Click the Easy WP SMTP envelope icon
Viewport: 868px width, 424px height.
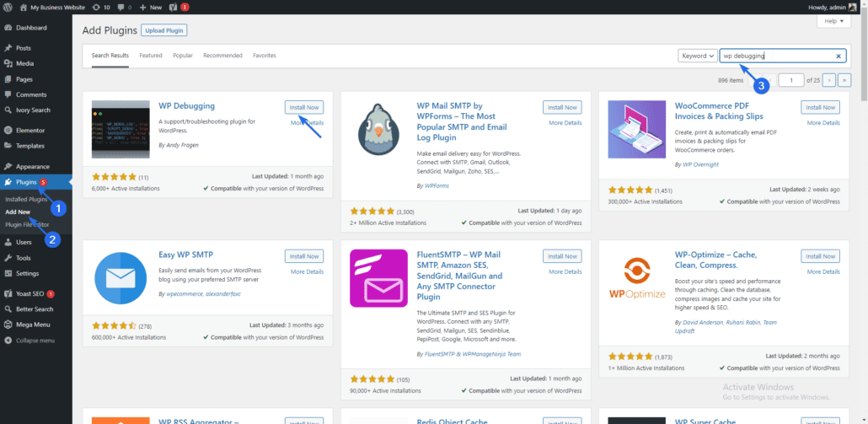[121, 278]
